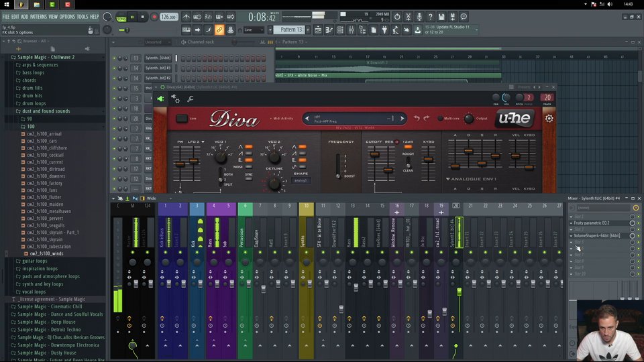Screen dimensions: 644x362
Task: Adjust the Diva Output knob
Action: pos(469,119)
